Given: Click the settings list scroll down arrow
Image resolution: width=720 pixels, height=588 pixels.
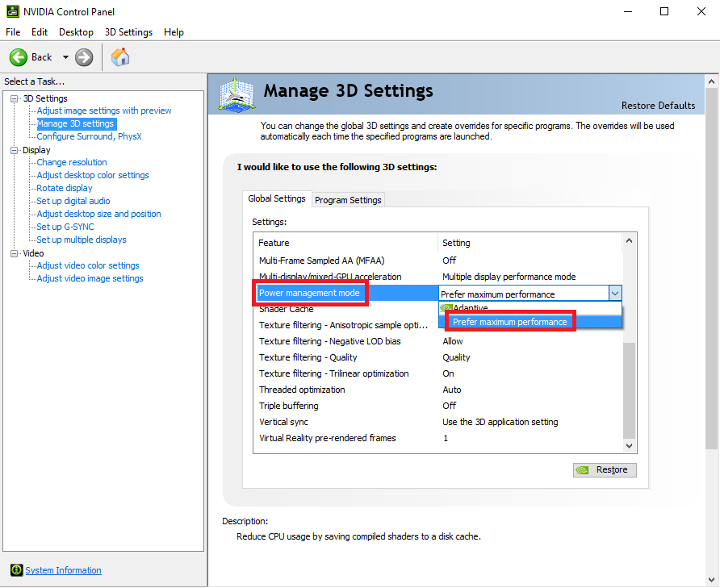Looking at the screenshot, I should coord(629,446).
